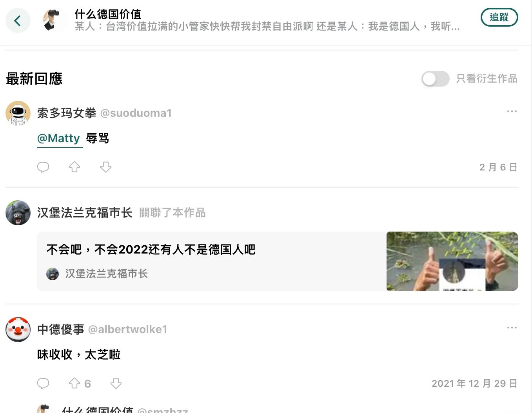This screenshot has width=532, height=413.
Task: Open article 不会吧，不会2022还有人不是德国人吧
Action: pos(151,250)
